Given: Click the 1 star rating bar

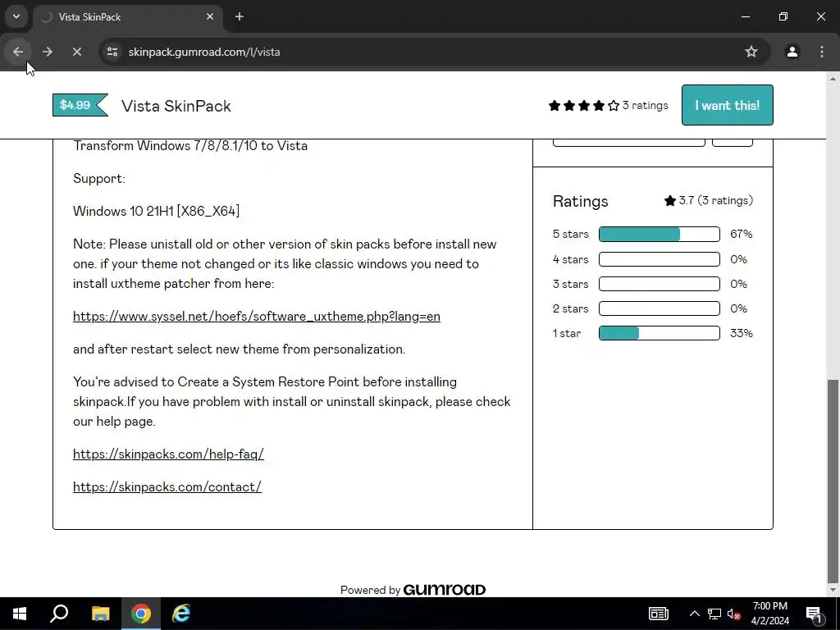Looking at the screenshot, I should (x=659, y=333).
